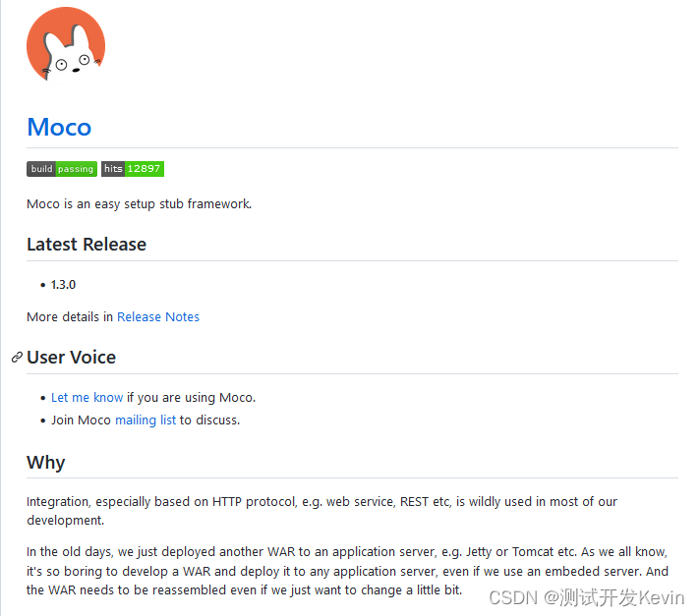Click the "More details in" text
This screenshot has width=699, height=616.
(70, 316)
